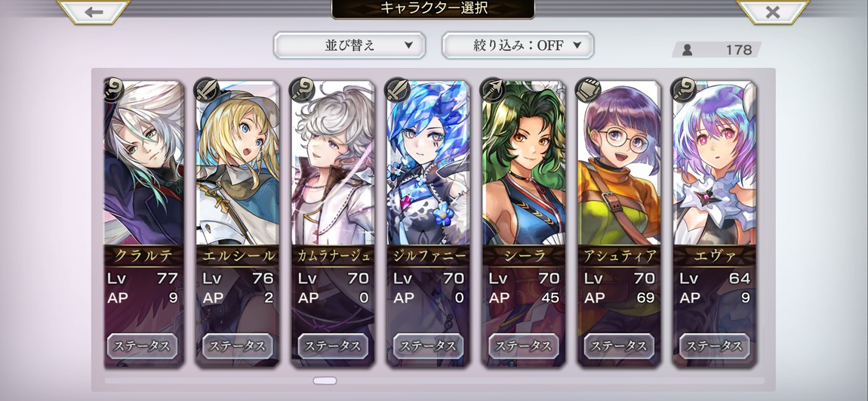Click the bow weapon icon on シーラ
The image size is (868, 401).
pos(493,90)
